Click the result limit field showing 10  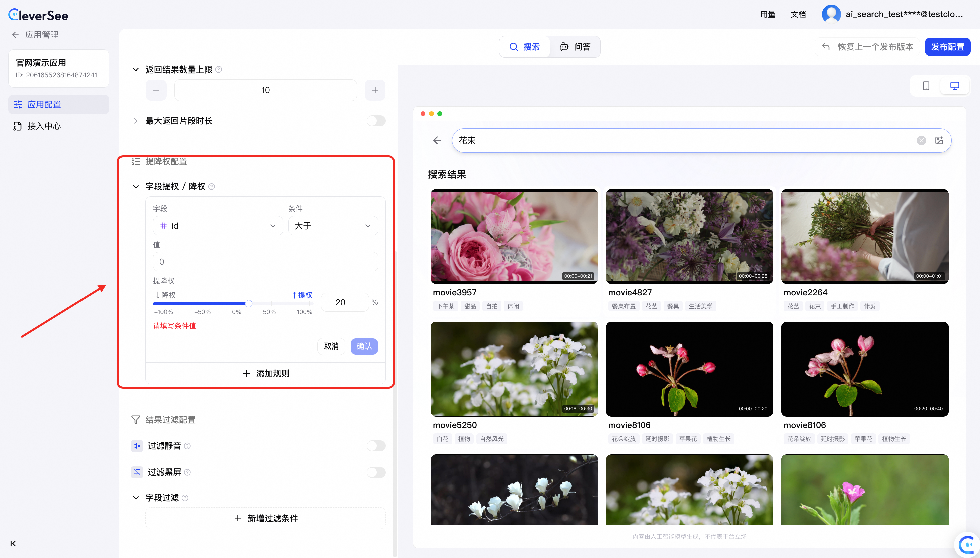(x=266, y=90)
